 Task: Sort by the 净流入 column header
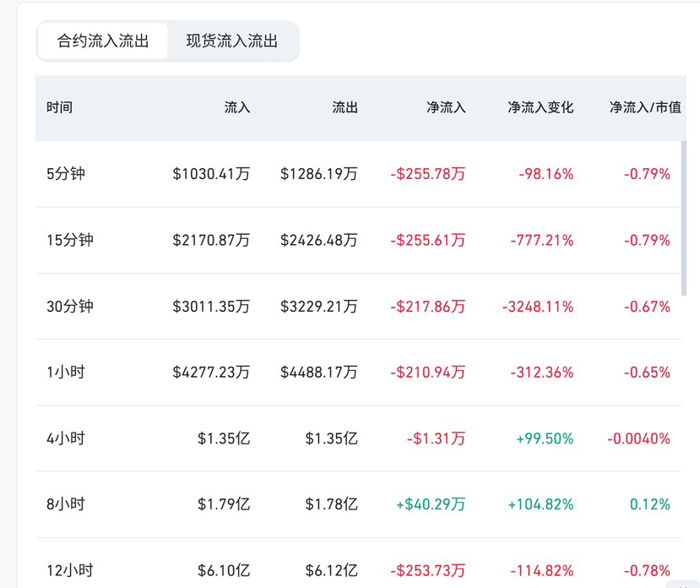pyautogui.click(x=446, y=108)
